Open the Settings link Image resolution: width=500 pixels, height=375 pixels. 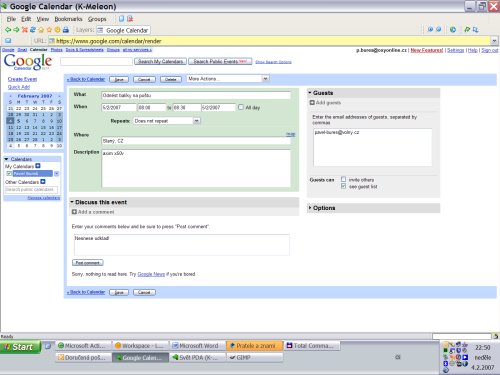coord(456,50)
